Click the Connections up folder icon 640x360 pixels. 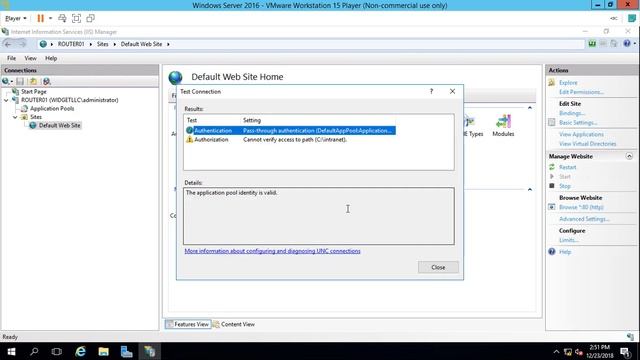pyautogui.click(x=33, y=81)
